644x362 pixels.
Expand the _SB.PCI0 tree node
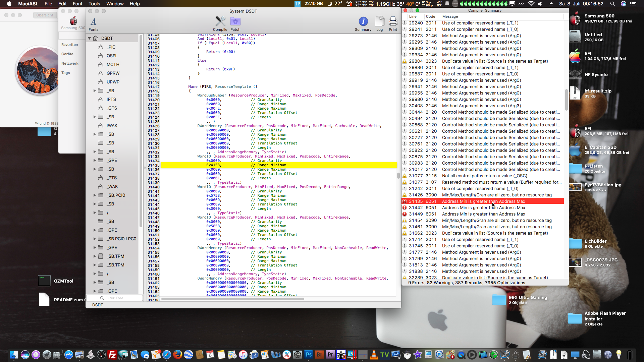click(x=95, y=195)
